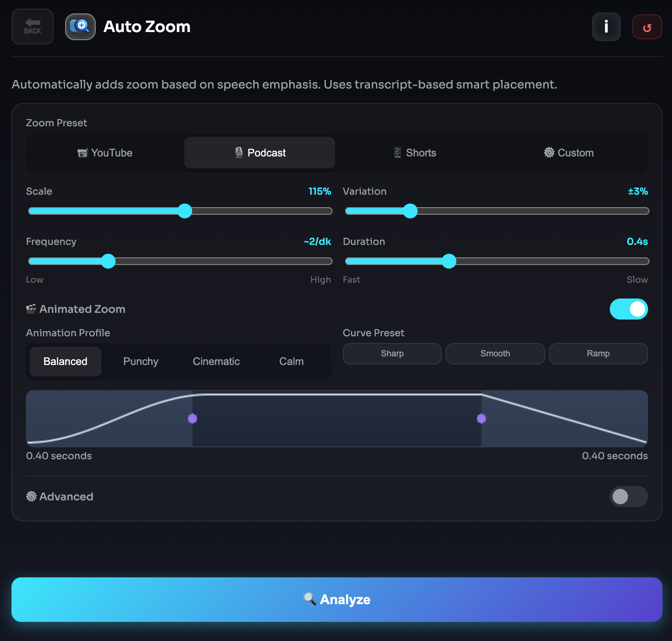Apply the Ramp curve preset
This screenshot has height=641, width=672.
[598, 354]
